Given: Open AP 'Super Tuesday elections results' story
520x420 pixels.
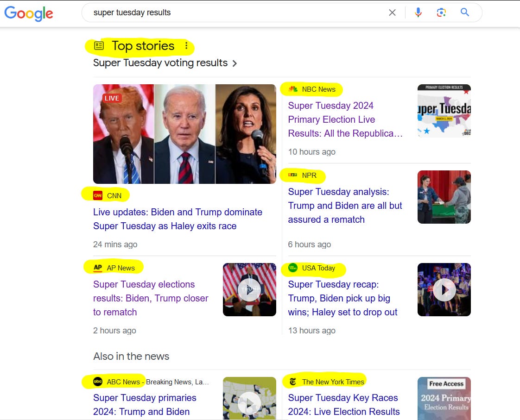Looking at the screenshot, I should tap(151, 298).
